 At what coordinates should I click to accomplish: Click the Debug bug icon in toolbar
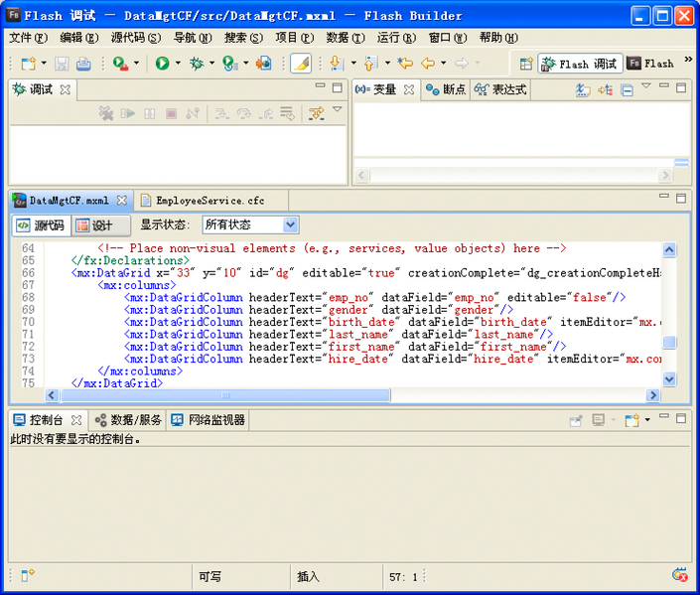coord(197,64)
